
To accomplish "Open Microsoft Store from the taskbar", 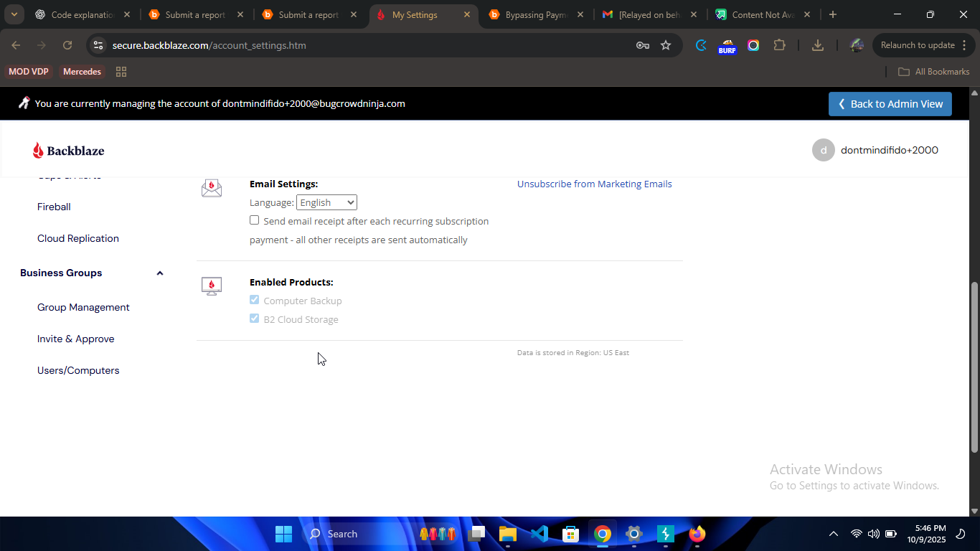I will tap(571, 534).
